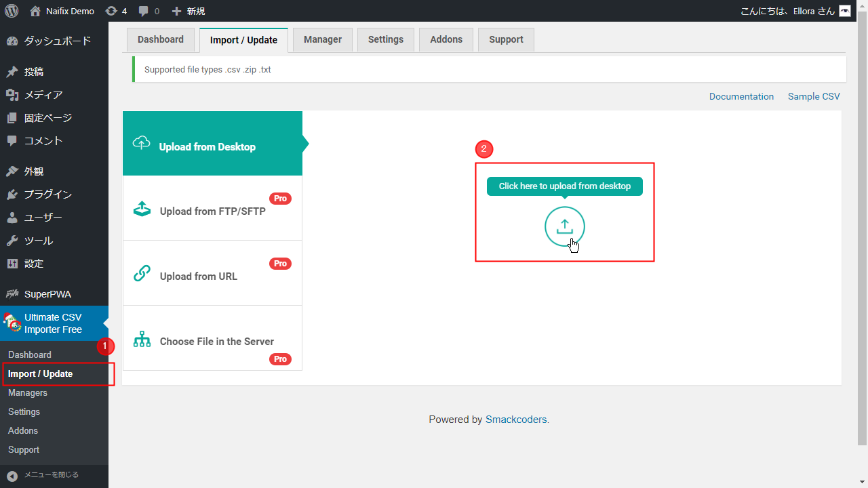Switch to the Dashboard tab
The height and width of the screenshot is (488, 868).
tap(161, 40)
